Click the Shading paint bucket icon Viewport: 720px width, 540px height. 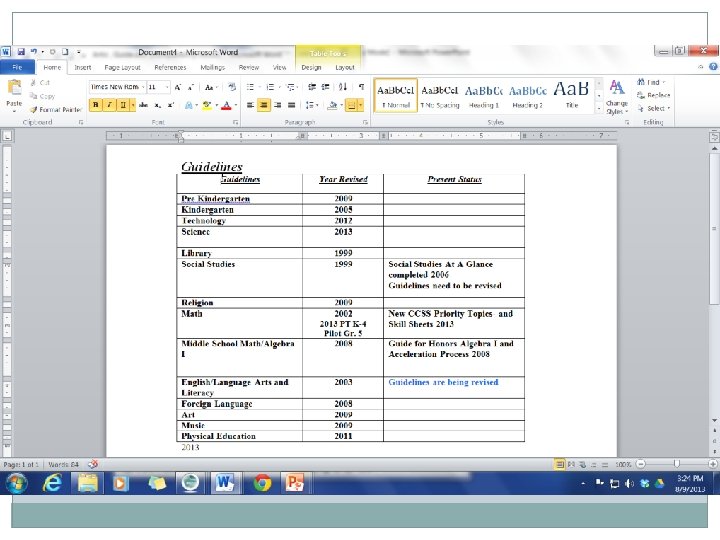pos(332,105)
